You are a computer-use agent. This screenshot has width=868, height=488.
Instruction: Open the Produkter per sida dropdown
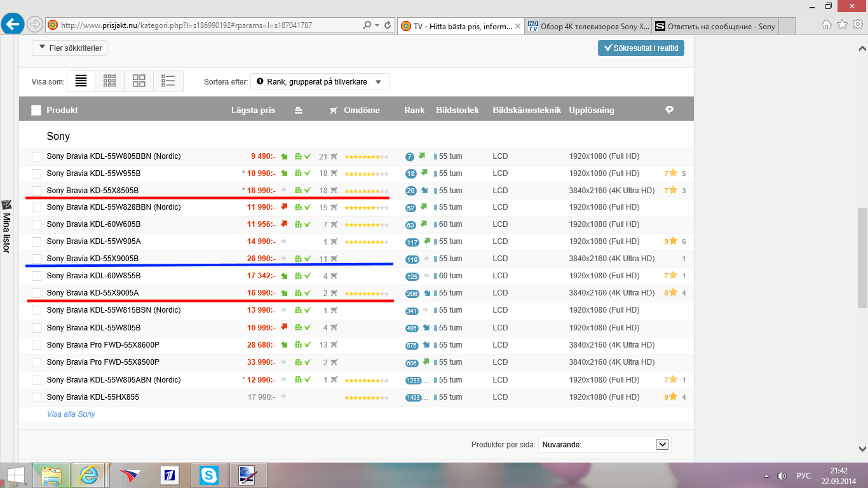pos(604,445)
